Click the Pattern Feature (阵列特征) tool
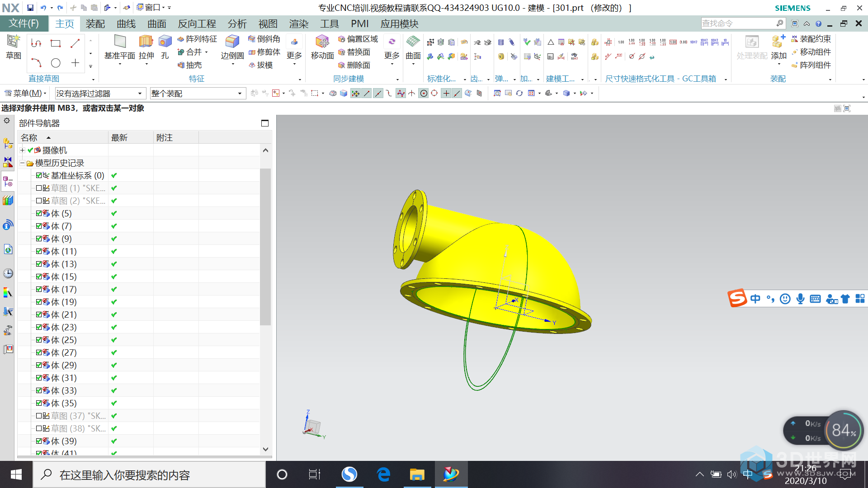 point(197,39)
